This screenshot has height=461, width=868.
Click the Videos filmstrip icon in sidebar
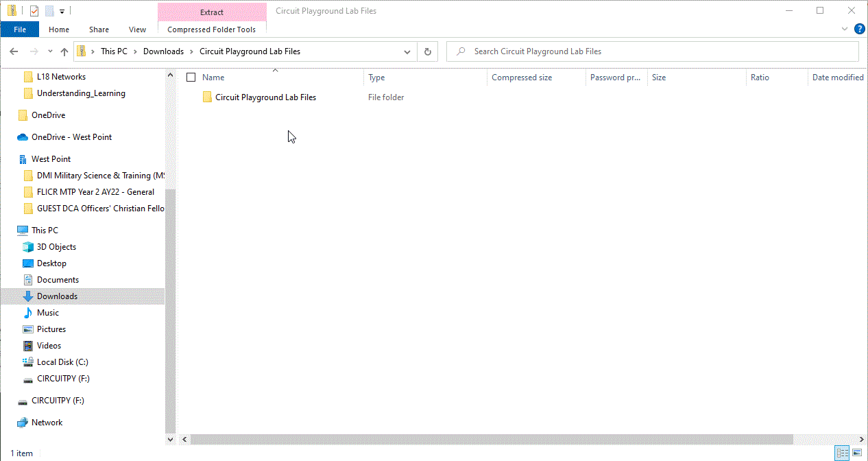(x=28, y=346)
